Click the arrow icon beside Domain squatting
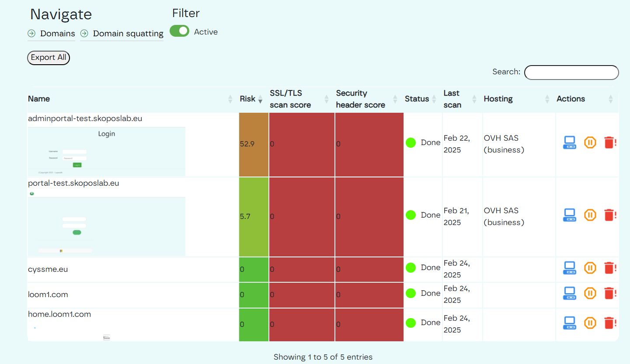Viewport: 630px width, 364px height. pyautogui.click(x=84, y=34)
